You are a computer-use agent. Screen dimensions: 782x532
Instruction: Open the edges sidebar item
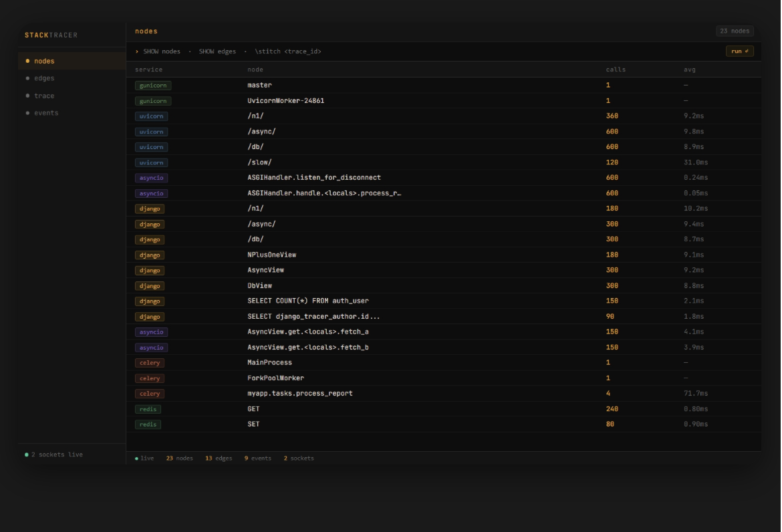72,78
